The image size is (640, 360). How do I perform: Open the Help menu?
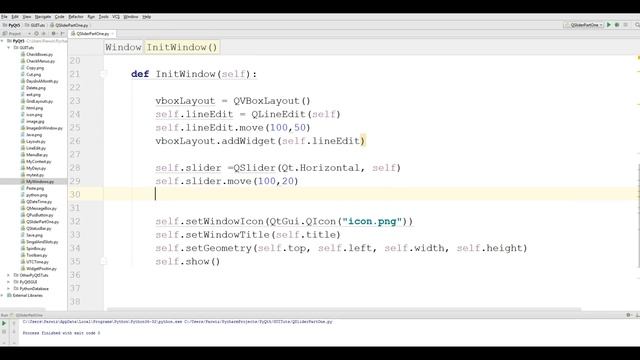pos(147,17)
